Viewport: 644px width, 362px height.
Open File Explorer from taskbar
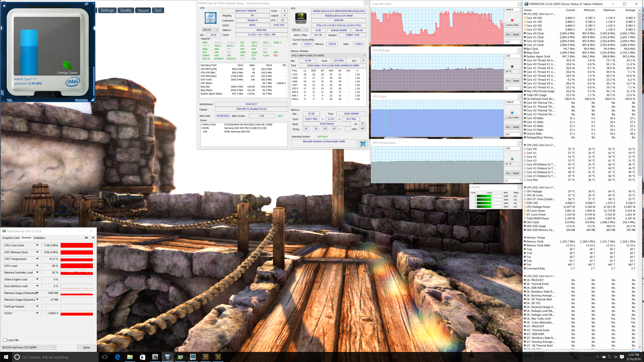[x=130, y=357]
